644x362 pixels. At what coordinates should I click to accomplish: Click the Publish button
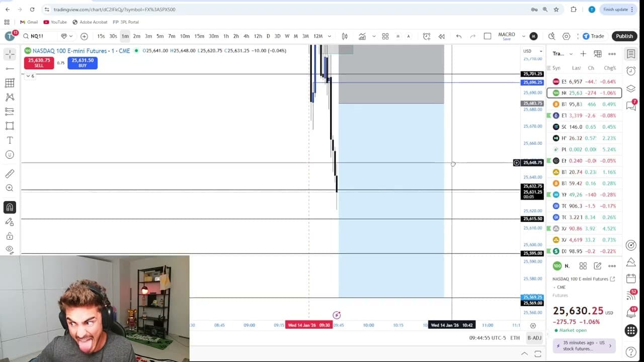(624, 36)
